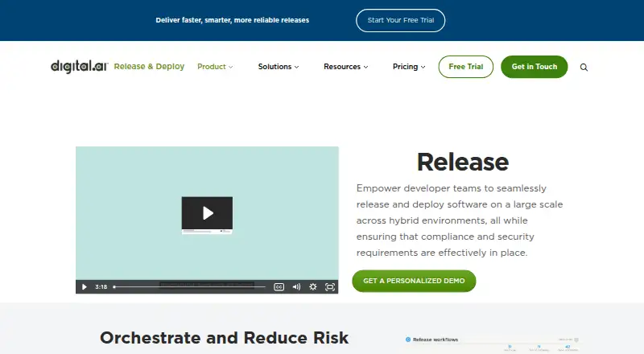Image resolution: width=644 pixels, height=354 pixels.
Task: Expand the Product dropdown menu
Action: point(215,67)
